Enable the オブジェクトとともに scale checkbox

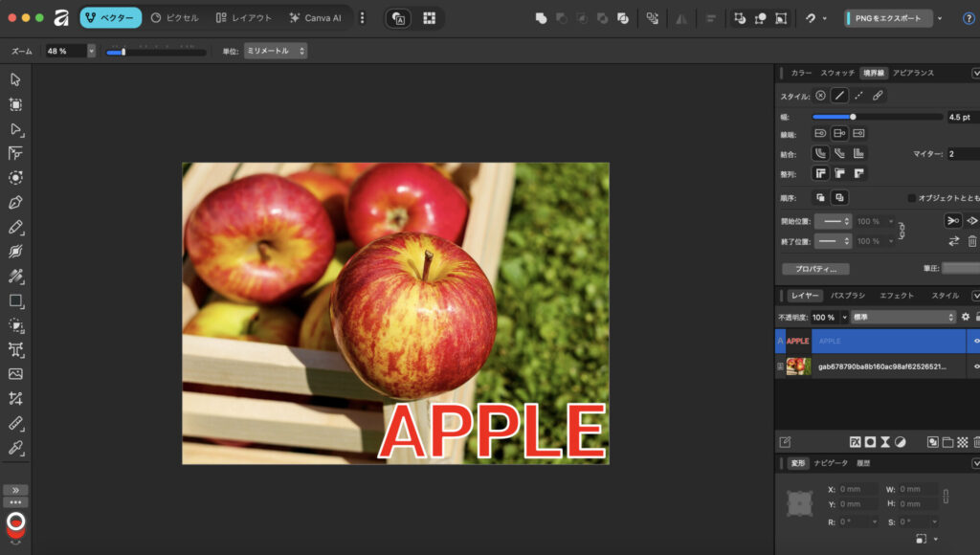pos(911,198)
